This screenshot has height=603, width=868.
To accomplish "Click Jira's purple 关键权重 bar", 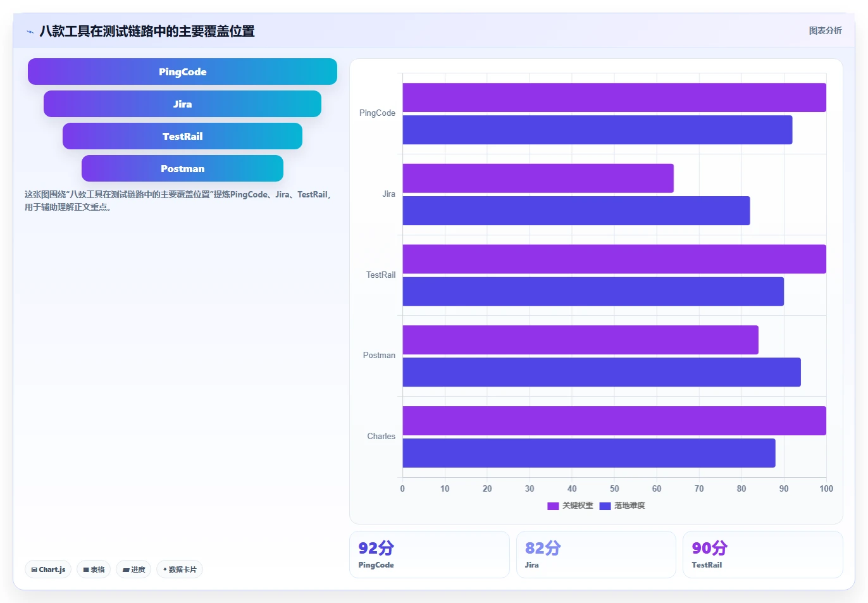I will click(538, 178).
